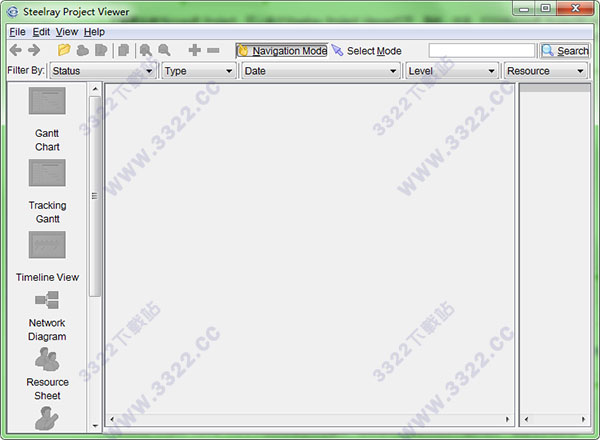
Task: Click the Search button
Action: click(565, 51)
